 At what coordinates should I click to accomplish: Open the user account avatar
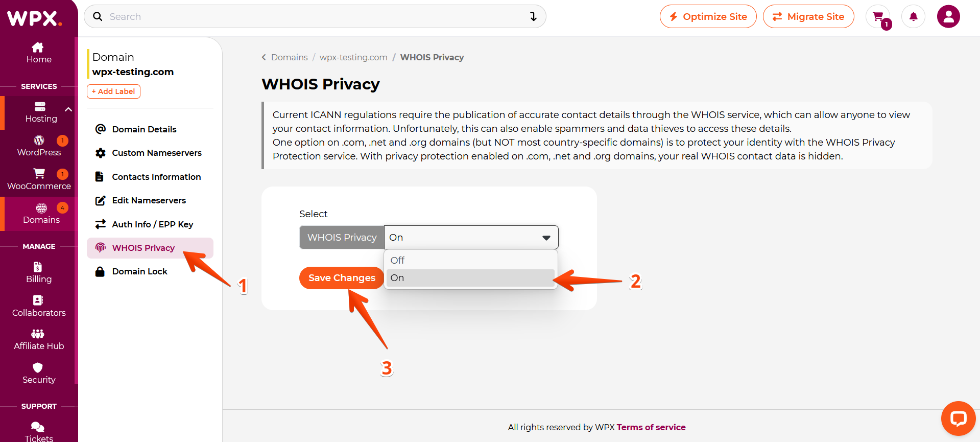[x=948, y=17]
